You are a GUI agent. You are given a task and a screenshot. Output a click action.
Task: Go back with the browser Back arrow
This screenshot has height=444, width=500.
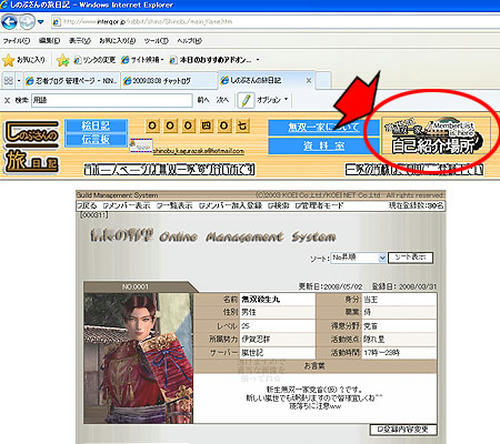click(9, 22)
